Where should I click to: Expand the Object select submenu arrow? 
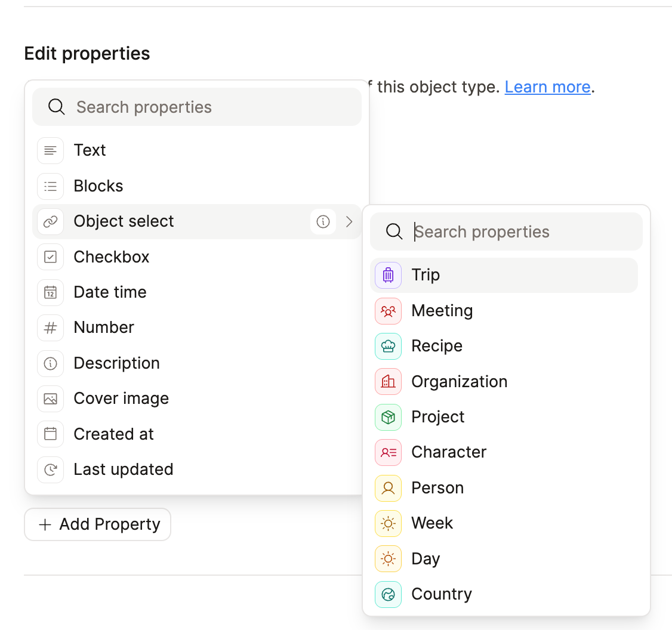click(x=350, y=222)
